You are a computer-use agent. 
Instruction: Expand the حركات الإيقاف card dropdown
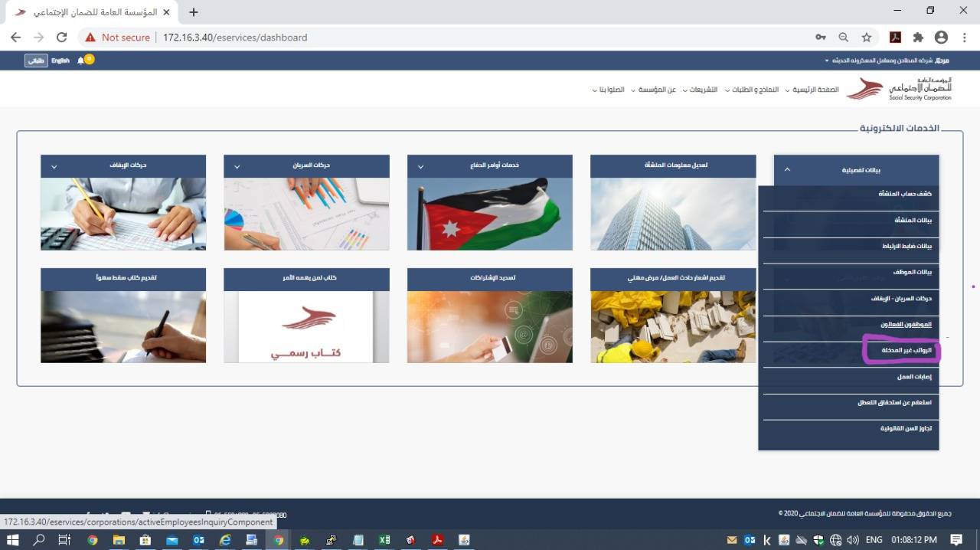(x=54, y=166)
